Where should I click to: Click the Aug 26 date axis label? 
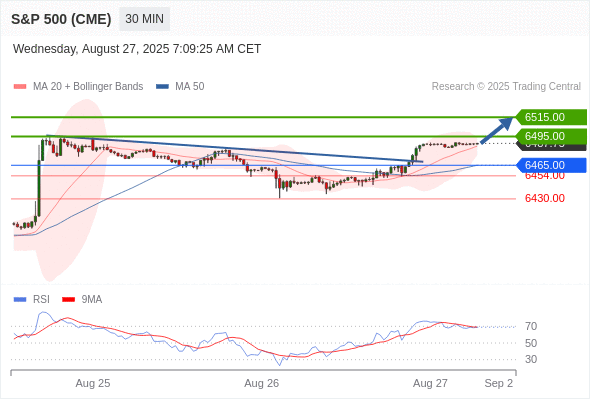[x=262, y=383]
